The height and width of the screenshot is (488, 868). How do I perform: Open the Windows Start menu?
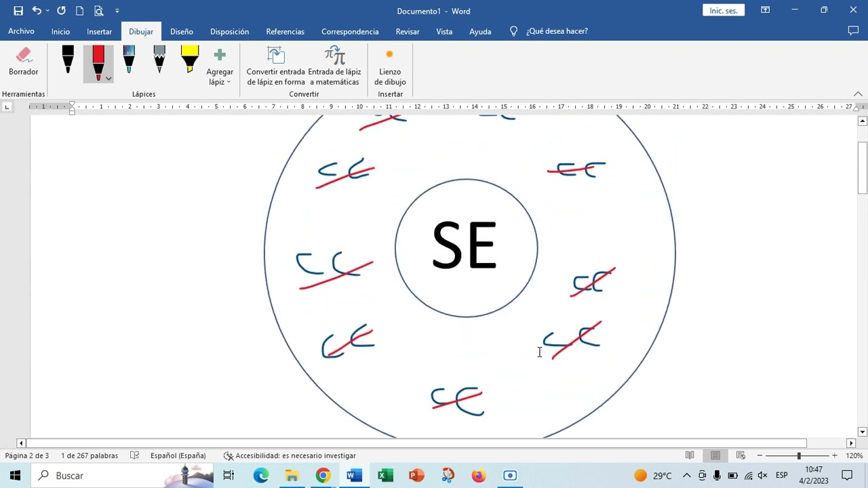click(x=15, y=476)
